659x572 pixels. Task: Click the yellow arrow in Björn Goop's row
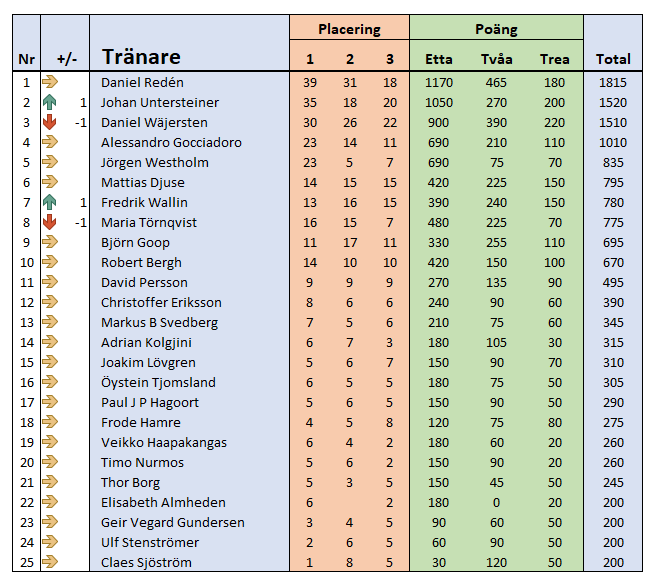(x=51, y=242)
